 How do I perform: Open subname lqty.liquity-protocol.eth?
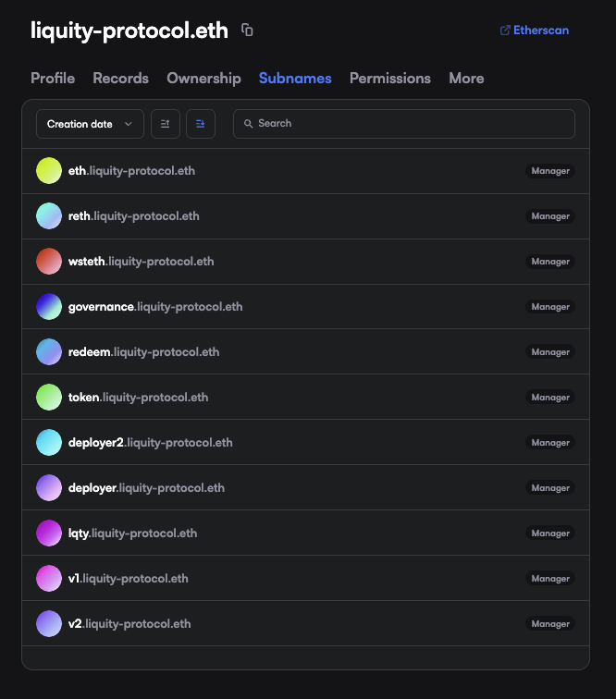tap(305, 533)
